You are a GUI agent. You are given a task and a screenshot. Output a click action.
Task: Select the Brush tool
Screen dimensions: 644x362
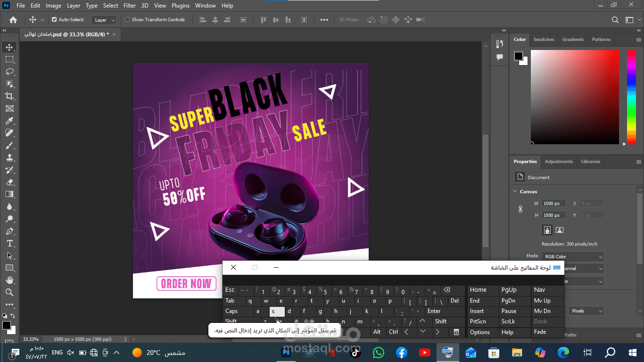coord(9,146)
